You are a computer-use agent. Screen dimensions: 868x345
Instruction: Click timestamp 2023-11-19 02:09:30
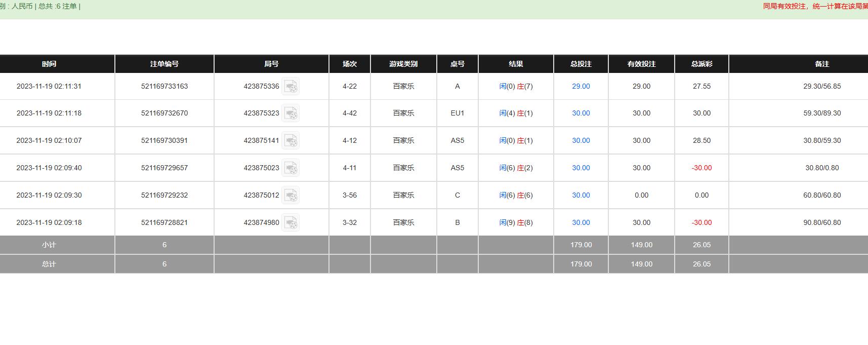(49, 195)
